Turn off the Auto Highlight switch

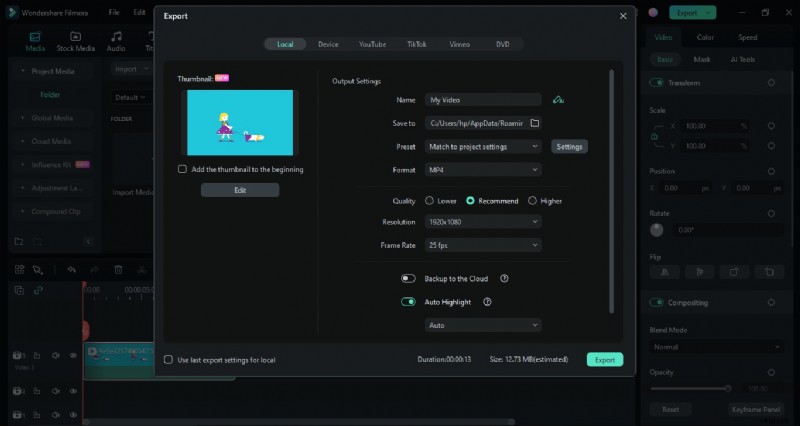tap(408, 302)
